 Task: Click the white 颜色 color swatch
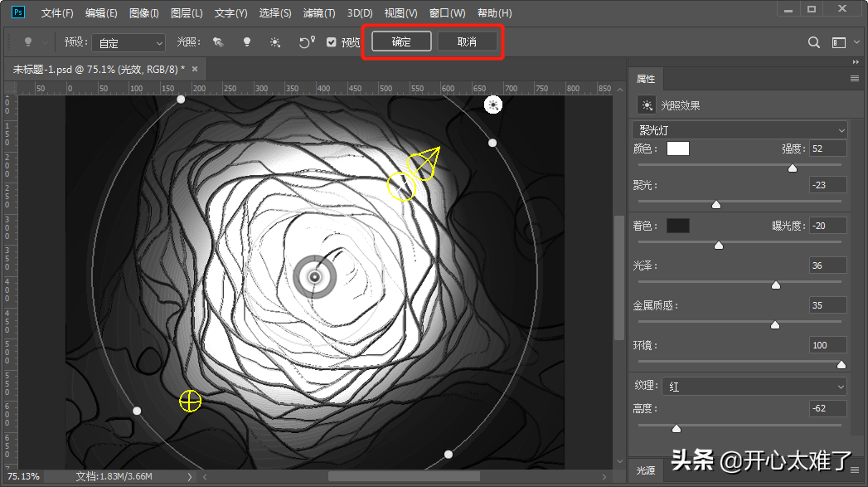point(678,149)
